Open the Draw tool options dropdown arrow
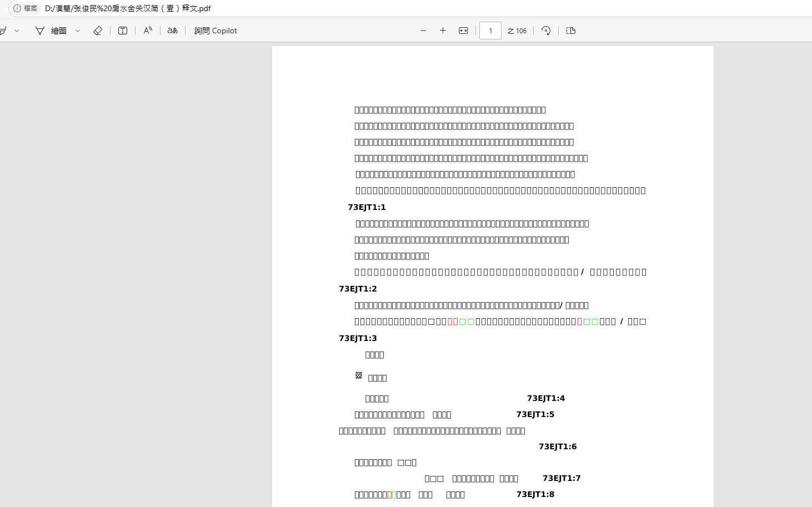 tap(78, 31)
